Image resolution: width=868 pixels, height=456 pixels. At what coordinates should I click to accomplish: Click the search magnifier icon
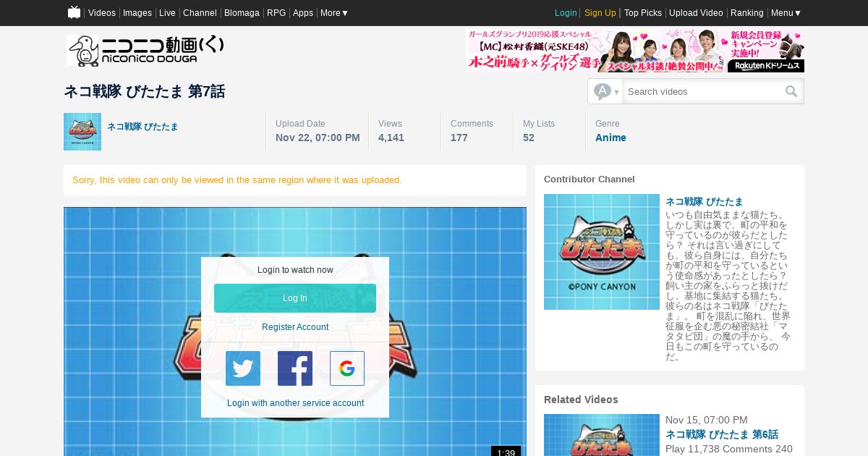791,91
